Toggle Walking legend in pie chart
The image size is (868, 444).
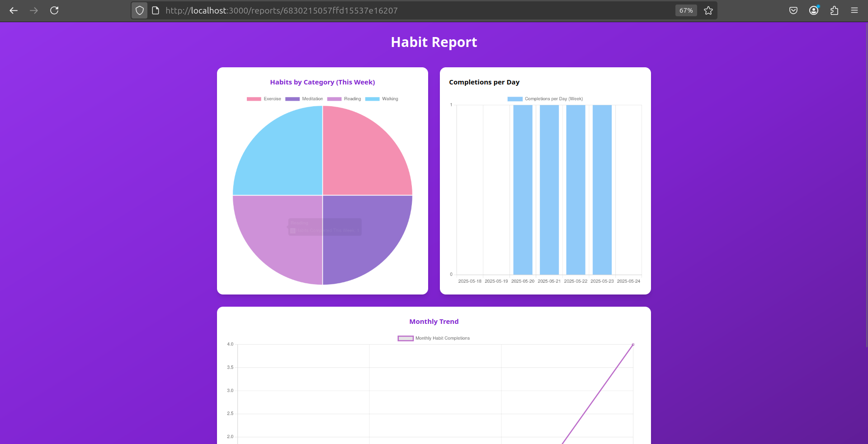click(x=382, y=99)
